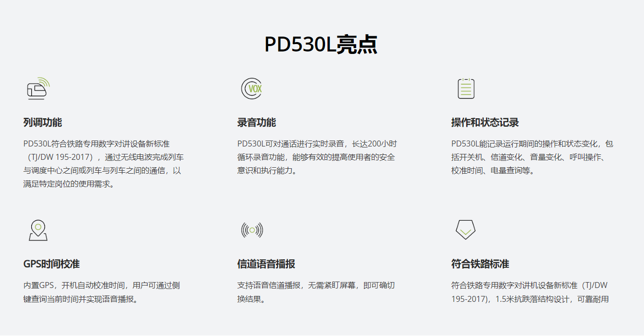Click the shield checkmark icon above 符合铁路标准

466,229
